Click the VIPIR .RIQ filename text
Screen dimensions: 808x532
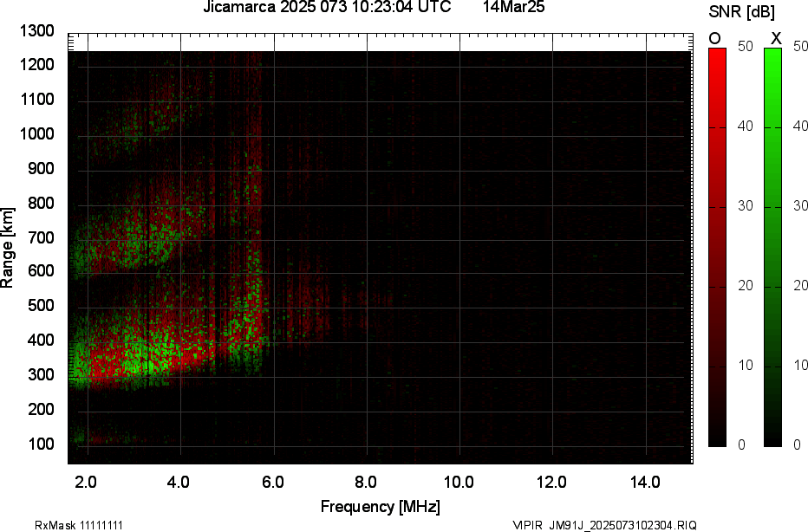604,525
